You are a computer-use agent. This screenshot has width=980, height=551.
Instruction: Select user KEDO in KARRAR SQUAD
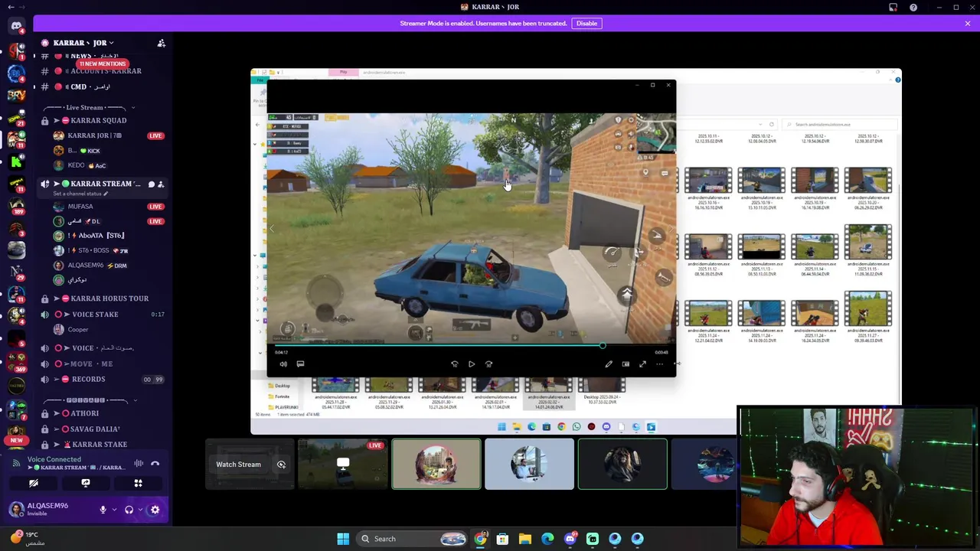click(103, 165)
